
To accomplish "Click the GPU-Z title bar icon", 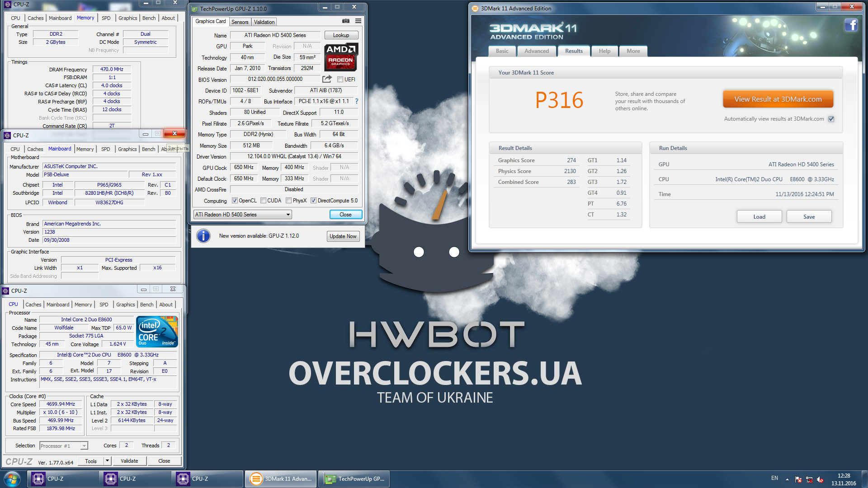I will 195,9.
